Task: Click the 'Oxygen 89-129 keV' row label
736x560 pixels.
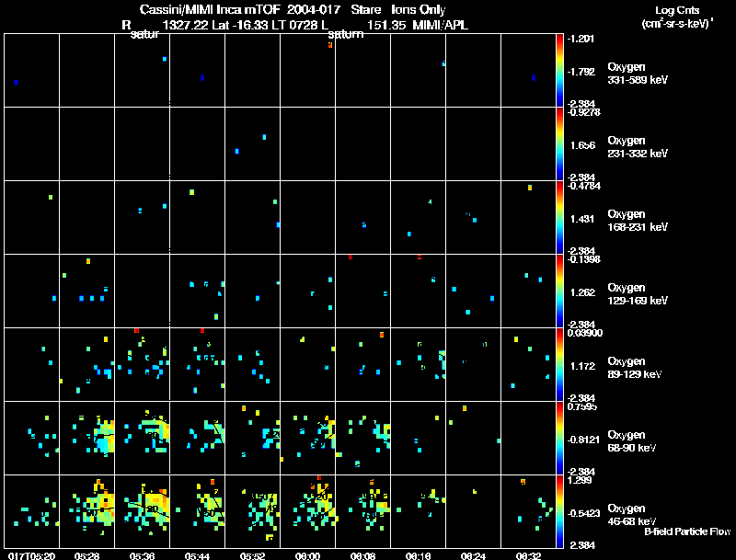Action: pyautogui.click(x=635, y=368)
